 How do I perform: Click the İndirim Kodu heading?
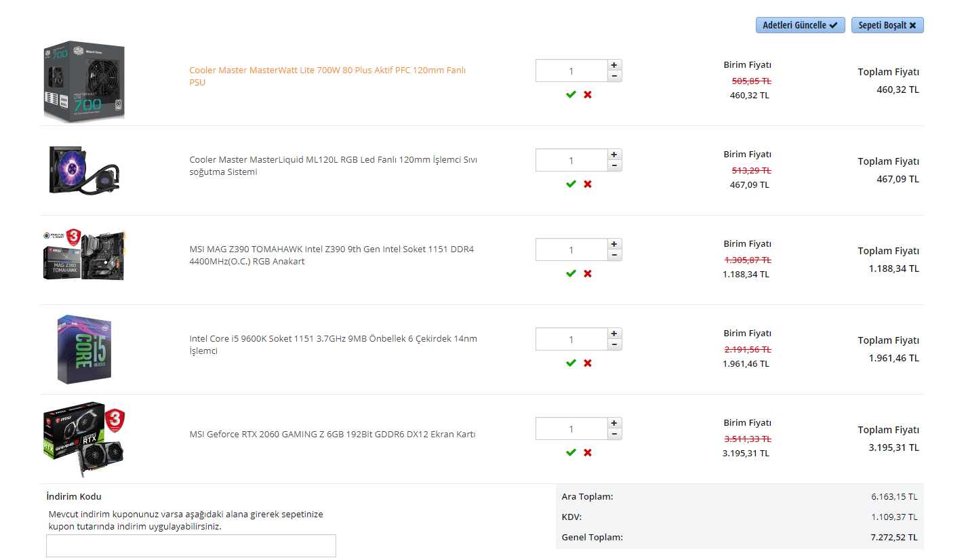coord(74,496)
